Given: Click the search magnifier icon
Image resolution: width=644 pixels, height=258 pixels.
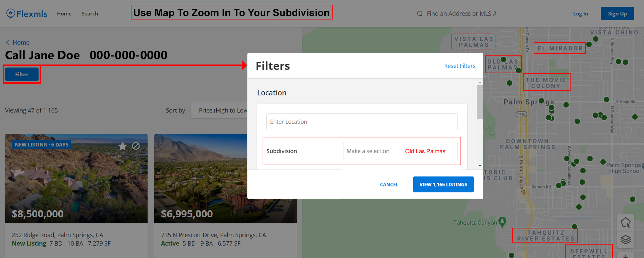Looking at the screenshot, I should [x=420, y=14].
